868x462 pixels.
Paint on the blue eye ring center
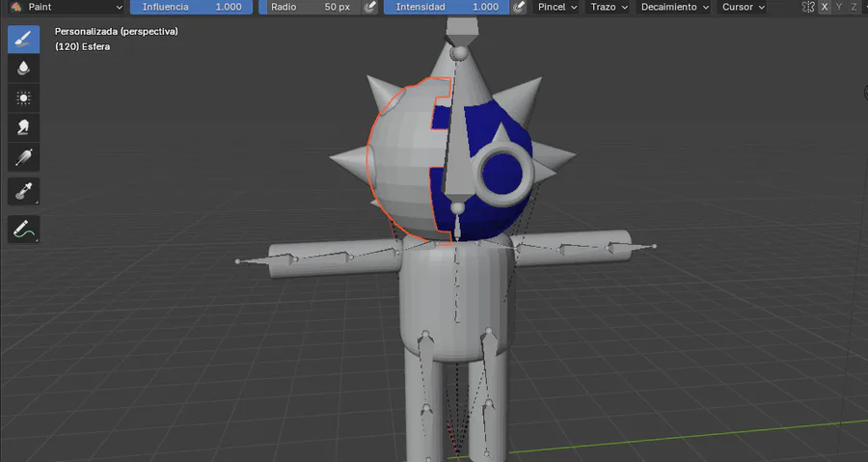pos(502,174)
